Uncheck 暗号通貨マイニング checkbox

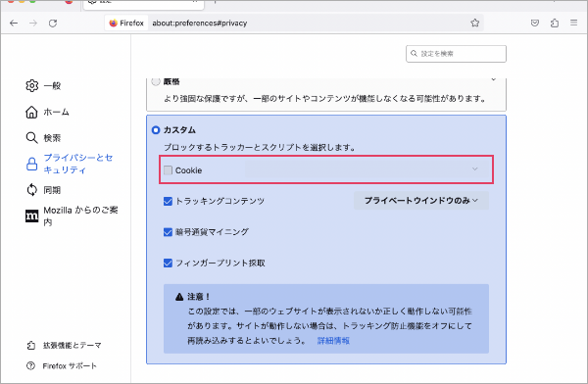pyautogui.click(x=168, y=232)
